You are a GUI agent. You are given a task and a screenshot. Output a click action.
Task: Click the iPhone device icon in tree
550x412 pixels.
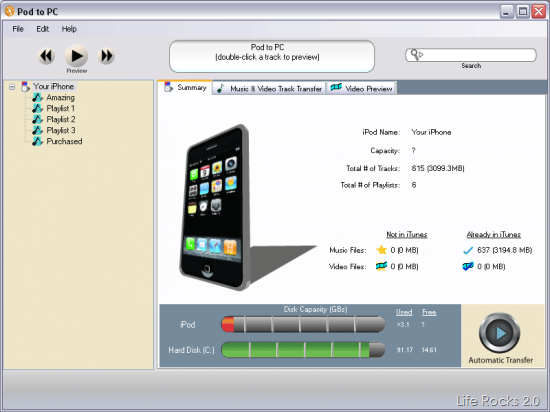pos(25,86)
